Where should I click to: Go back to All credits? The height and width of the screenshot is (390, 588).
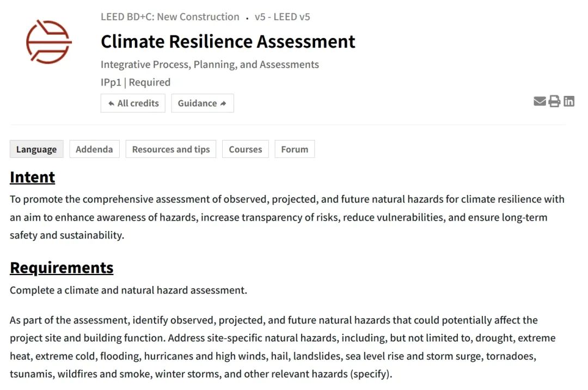[133, 103]
